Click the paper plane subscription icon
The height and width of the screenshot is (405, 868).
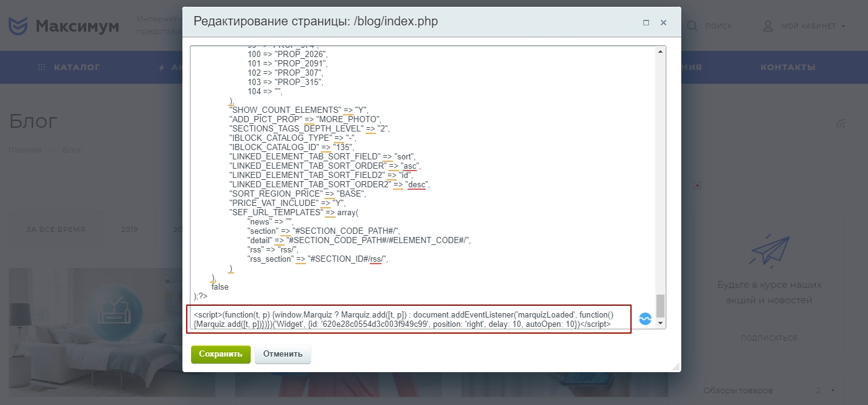point(769,252)
